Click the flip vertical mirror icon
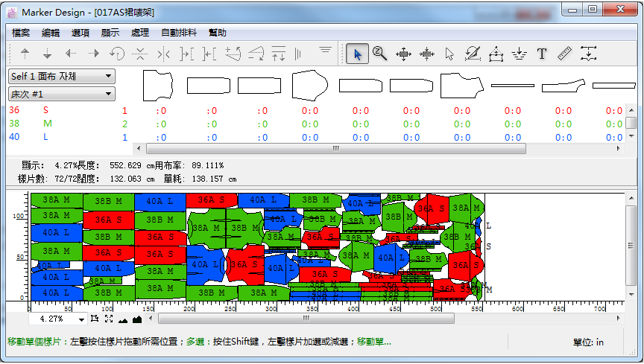Image resolution: width=644 pixels, height=364 pixels. (139, 54)
